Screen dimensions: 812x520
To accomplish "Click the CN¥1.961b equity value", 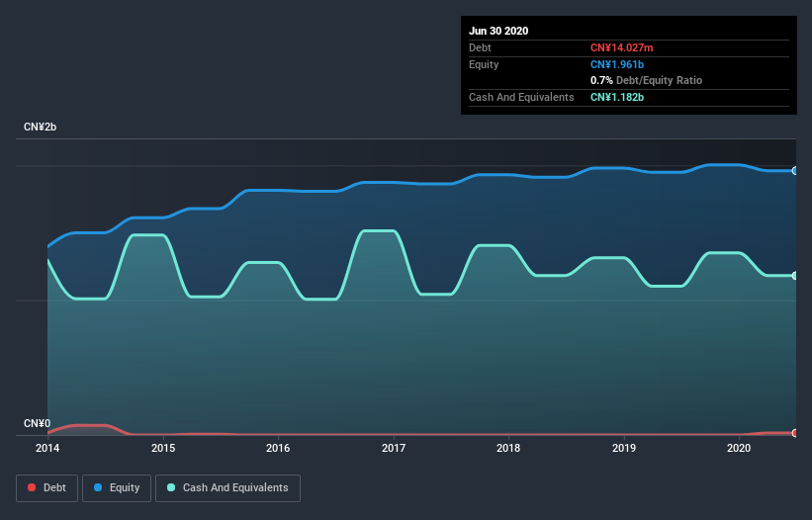I will tap(617, 64).
